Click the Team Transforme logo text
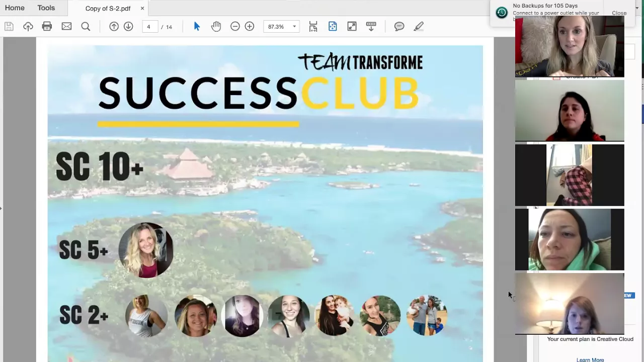The image size is (644, 362). (360, 62)
